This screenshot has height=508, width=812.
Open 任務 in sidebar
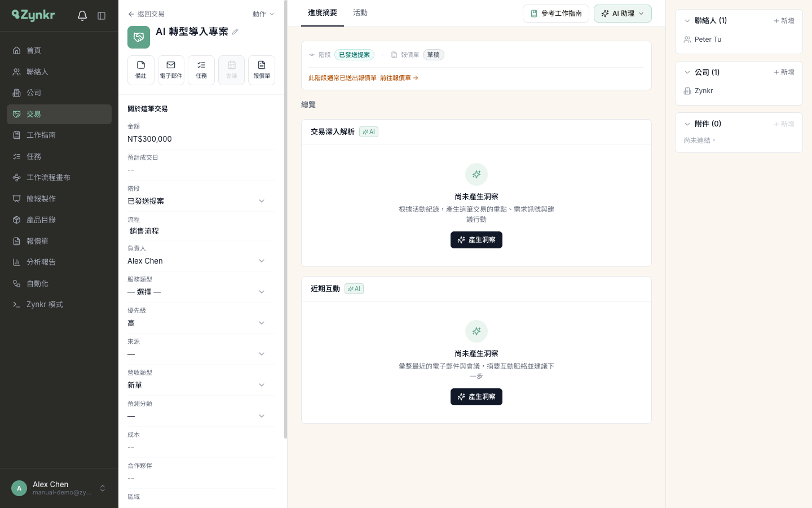59,156
